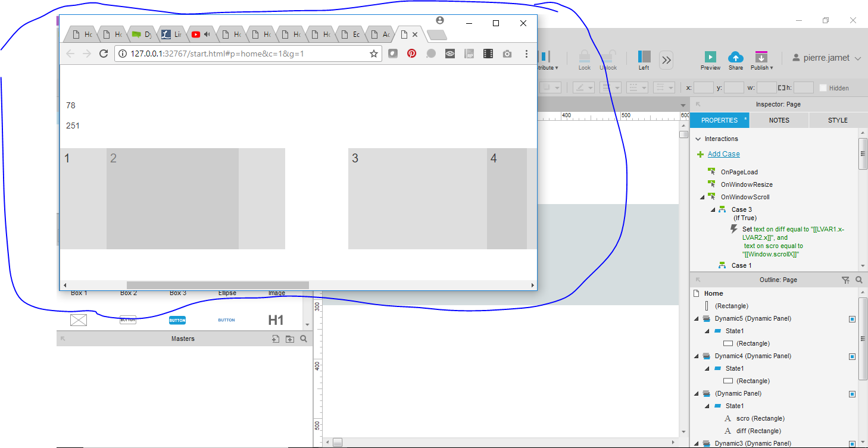This screenshot has width=868, height=448.
Task: Click the green Preview icon
Action: (x=710, y=57)
